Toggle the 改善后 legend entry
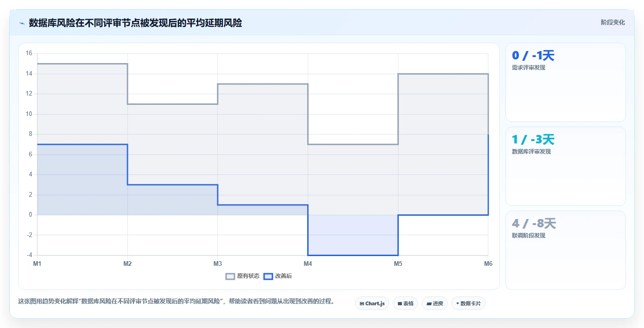Image resolution: width=644 pixels, height=328 pixels. tap(278, 276)
